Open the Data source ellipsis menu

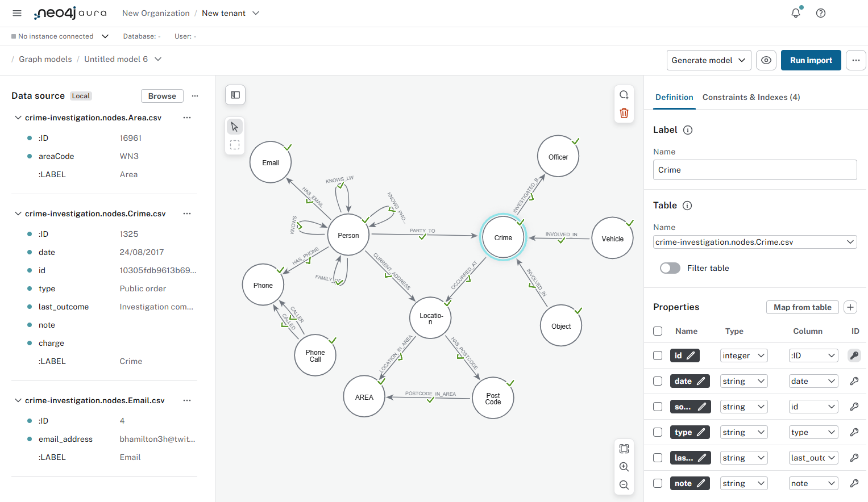click(x=195, y=96)
